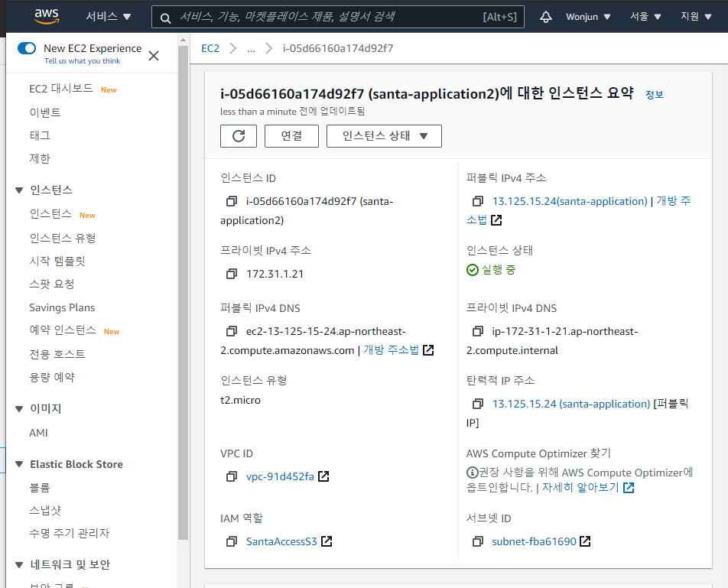Open Savings Plans in sidebar
The image size is (728, 588).
click(62, 307)
